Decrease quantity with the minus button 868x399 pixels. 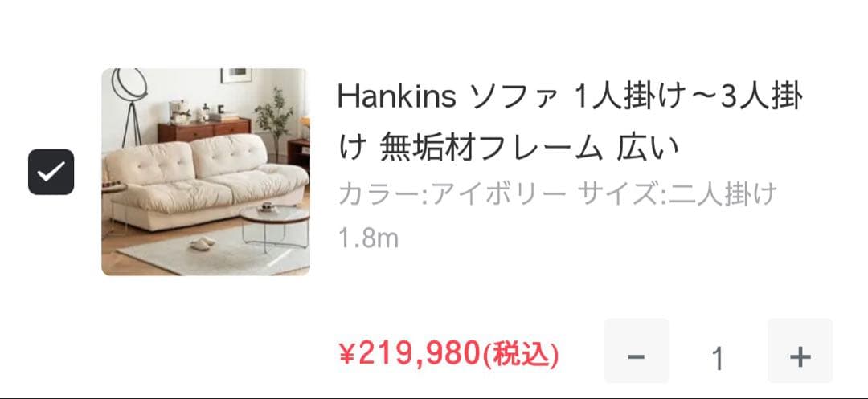click(x=637, y=351)
